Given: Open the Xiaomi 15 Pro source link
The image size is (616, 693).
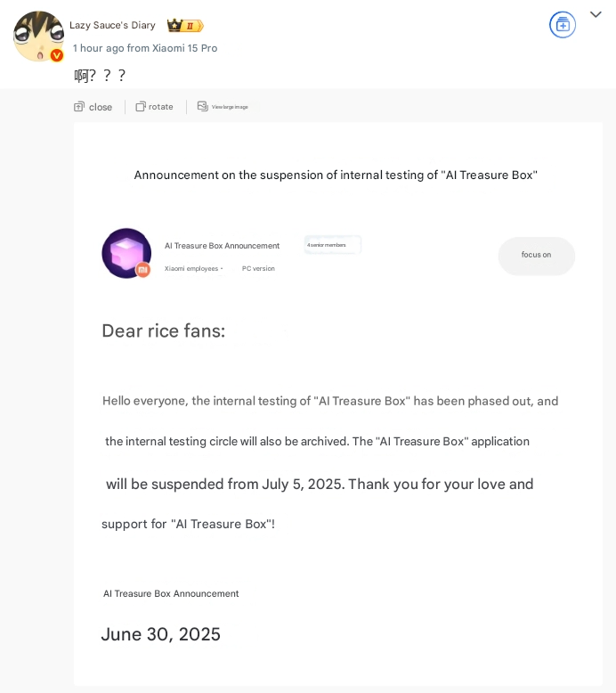Looking at the screenshot, I should pos(184,48).
